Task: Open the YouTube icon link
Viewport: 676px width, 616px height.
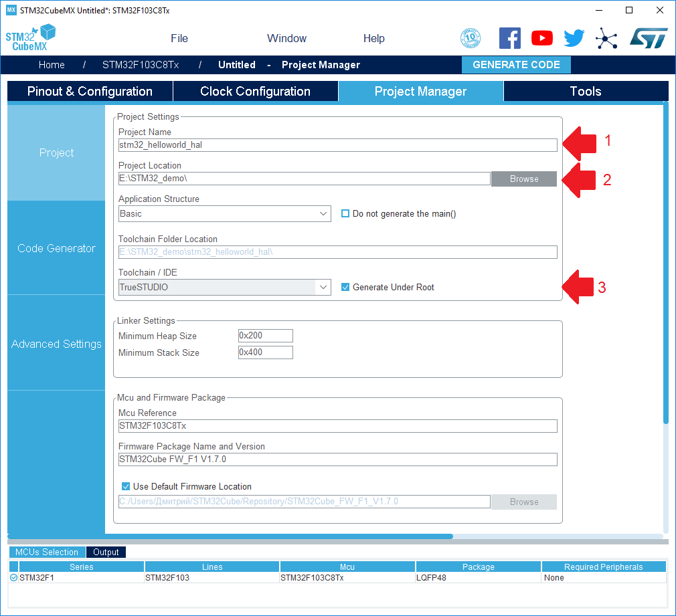Action: coord(542,38)
